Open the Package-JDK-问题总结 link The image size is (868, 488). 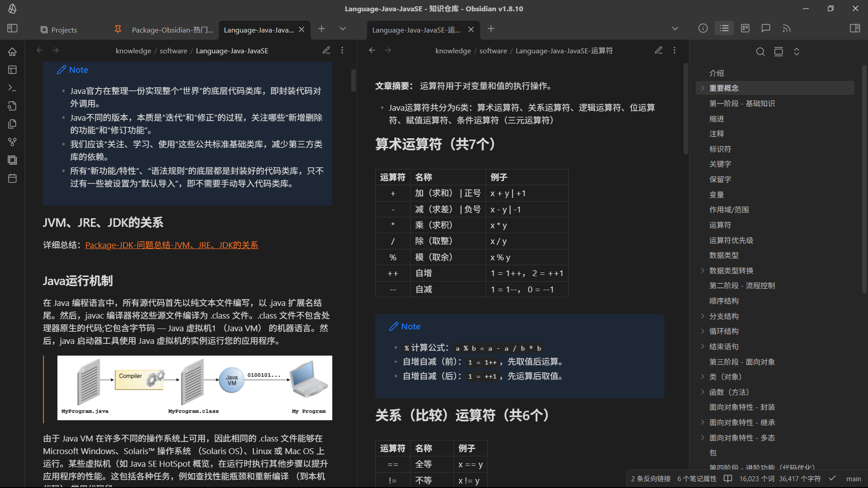[x=171, y=245]
